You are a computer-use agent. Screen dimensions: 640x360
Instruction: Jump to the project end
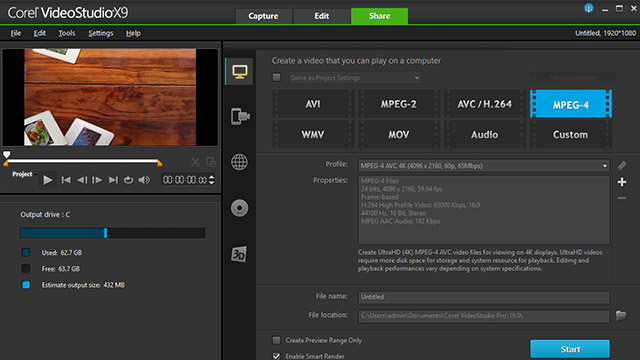tap(113, 180)
